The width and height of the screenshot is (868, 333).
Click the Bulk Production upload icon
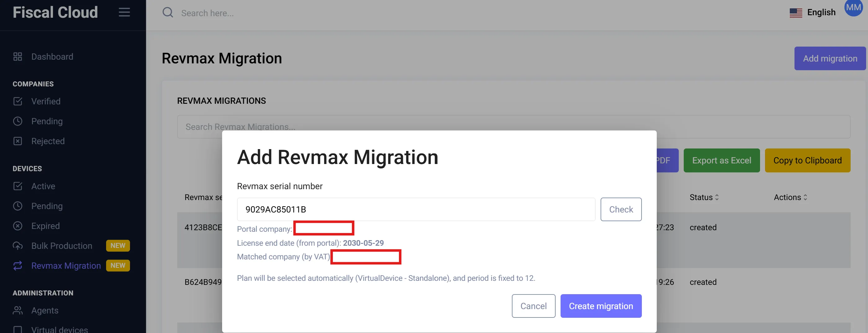click(x=17, y=246)
